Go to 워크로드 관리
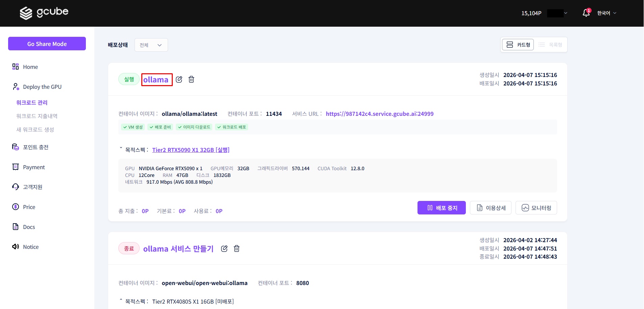644x309 pixels. coord(32,103)
